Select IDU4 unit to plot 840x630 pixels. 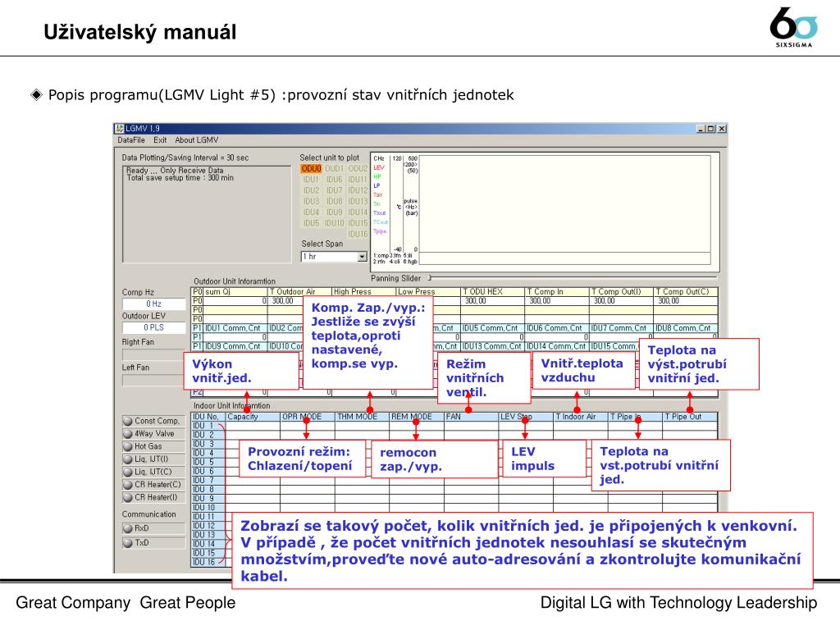click(311, 212)
